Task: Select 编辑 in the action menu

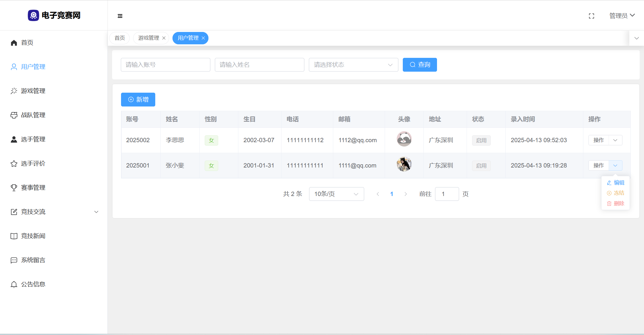Action: pyautogui.click(x=616, y=183)
